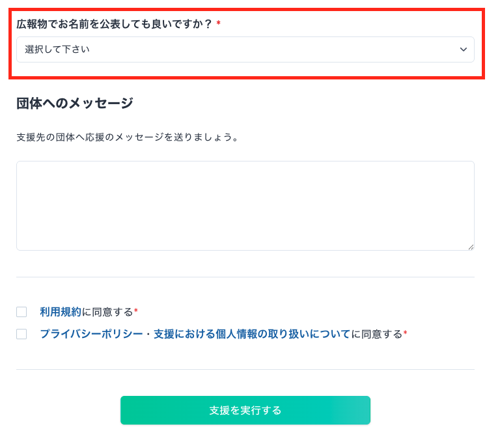Select the 選択して下さい placeholder text

(57, 49)
